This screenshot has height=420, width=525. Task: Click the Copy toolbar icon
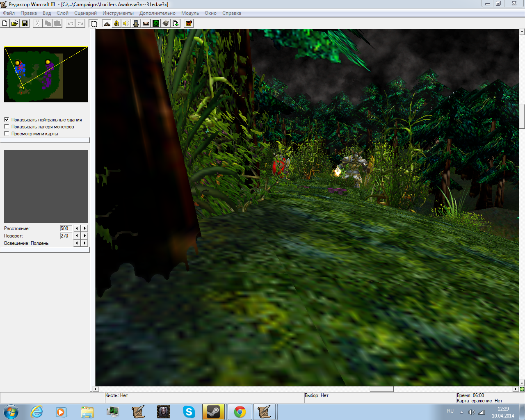pos(48,23)
